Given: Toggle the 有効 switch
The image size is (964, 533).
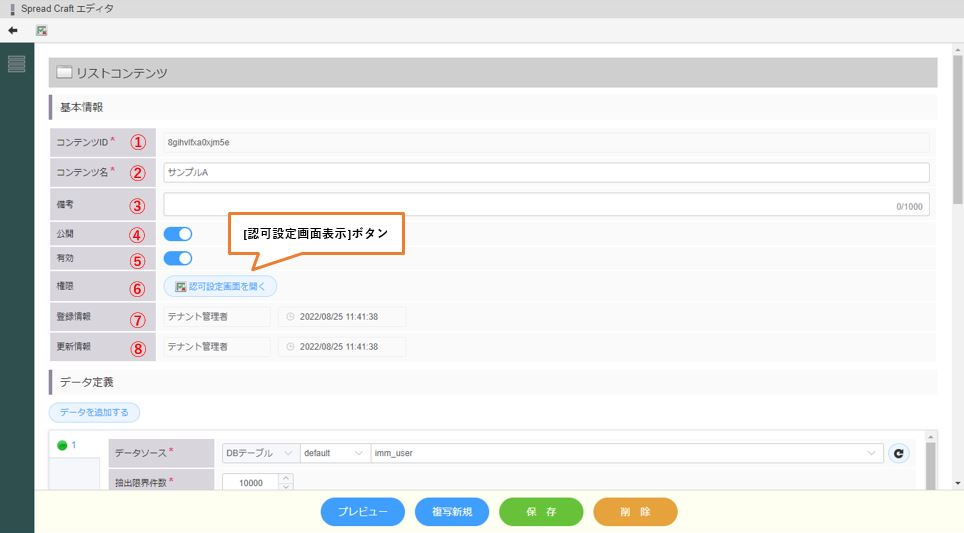Looking at the screenshot, I should pyautogui.click(x=178, y=259).
